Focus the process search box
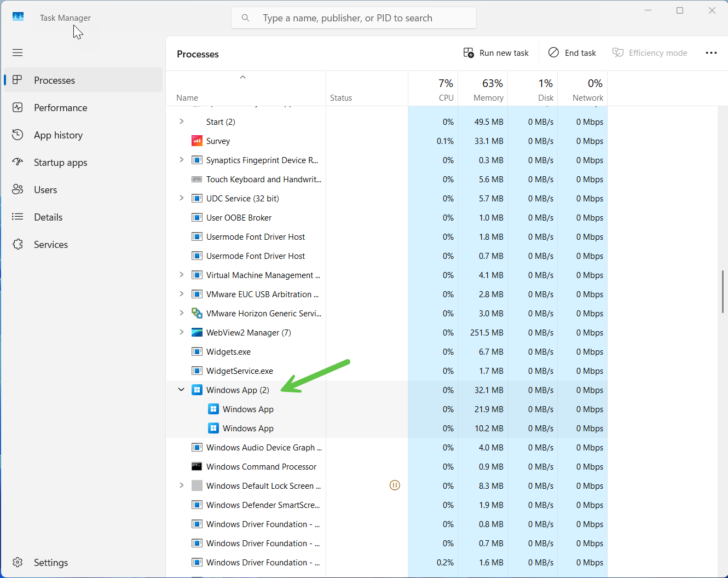The image size is (728, 578). pyautogui.click(x=354, y=18)
